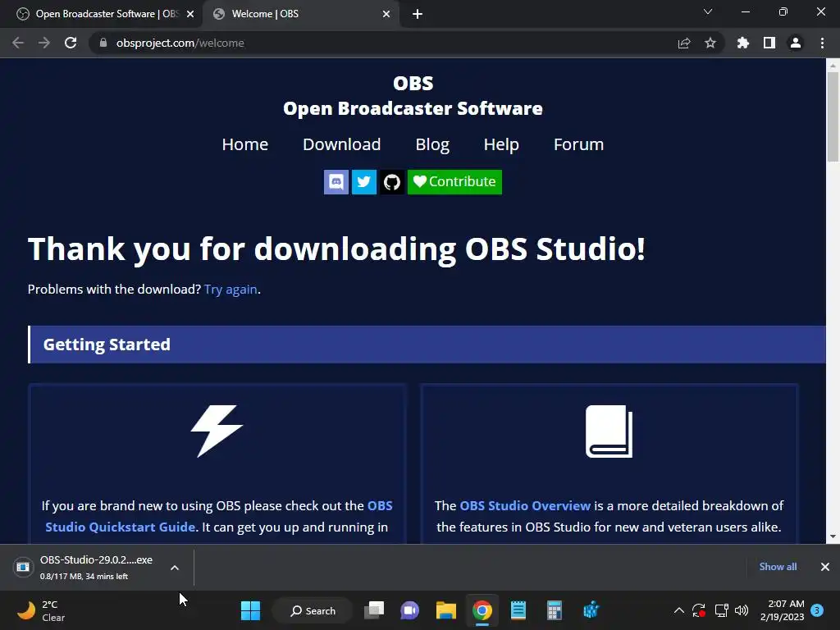Expand the tab search chevron
Screen dimensions: 840x630
(x=708, y=11)
